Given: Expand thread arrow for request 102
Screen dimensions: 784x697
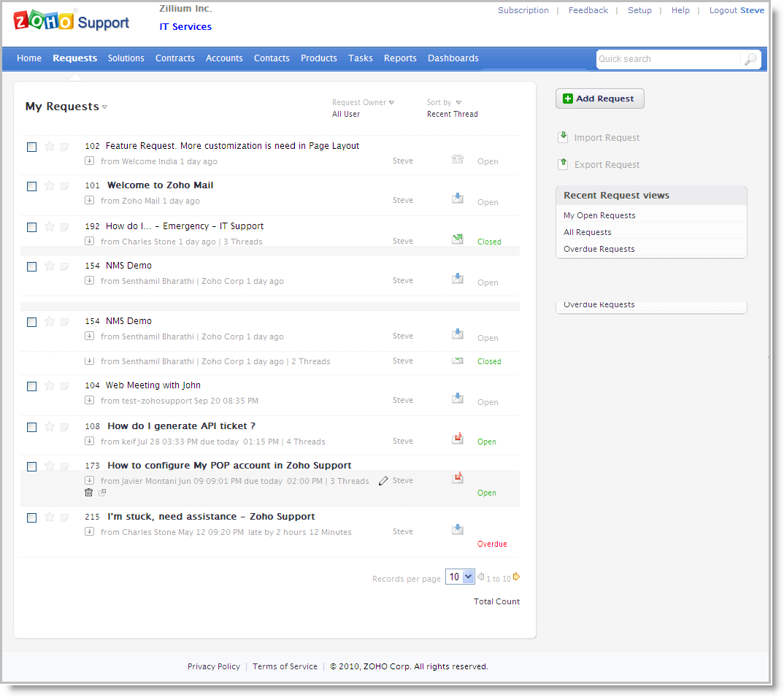Looking at the screenshot, I should coord(89,161).
